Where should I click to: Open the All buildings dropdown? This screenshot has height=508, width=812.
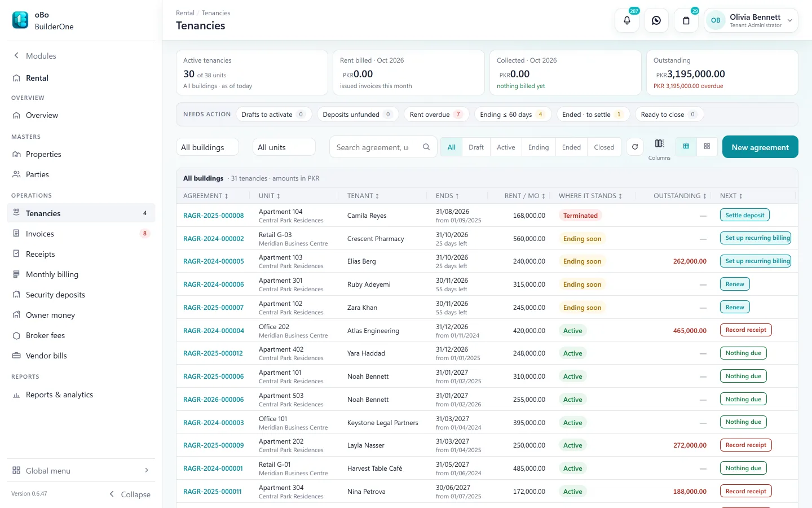click(208, 147)
